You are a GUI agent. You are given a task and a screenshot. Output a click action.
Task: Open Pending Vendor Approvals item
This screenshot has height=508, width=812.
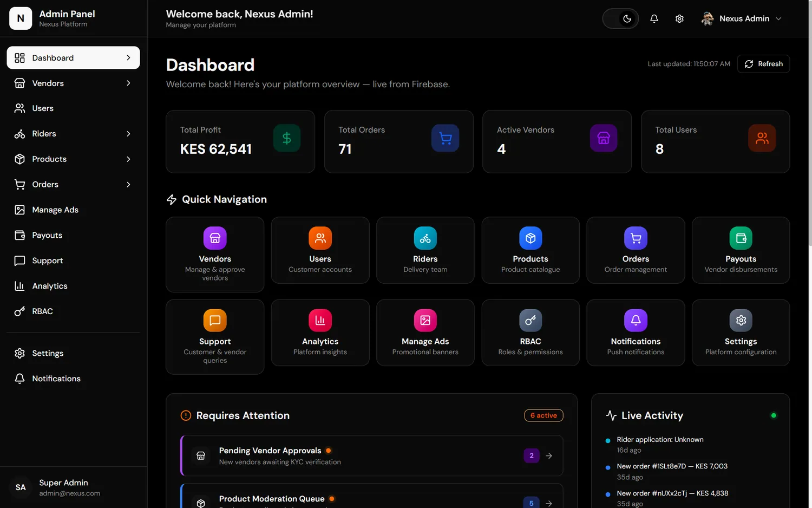pyautogui.click(x=372, y=455)
